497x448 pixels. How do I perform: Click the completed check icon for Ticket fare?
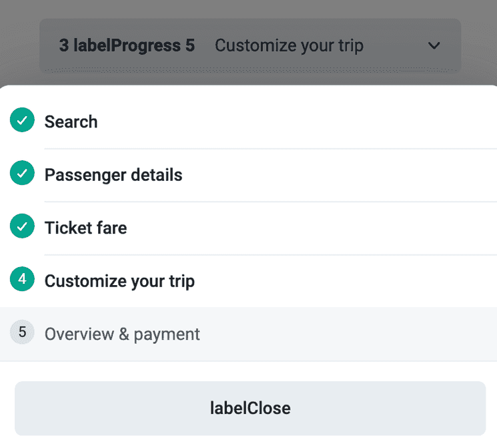[x=22, y=227]
